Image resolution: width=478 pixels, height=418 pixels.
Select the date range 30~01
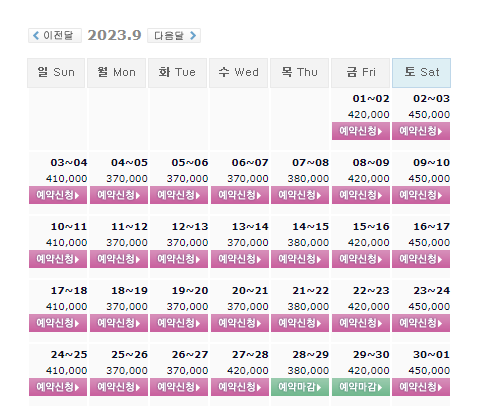click(431, 355)
